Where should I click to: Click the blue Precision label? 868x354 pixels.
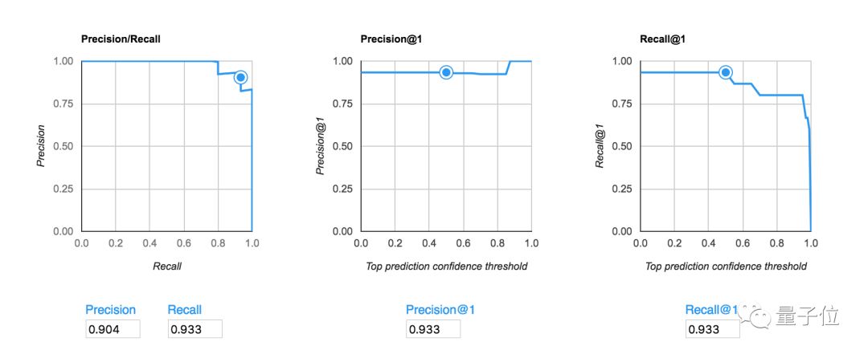111,310
